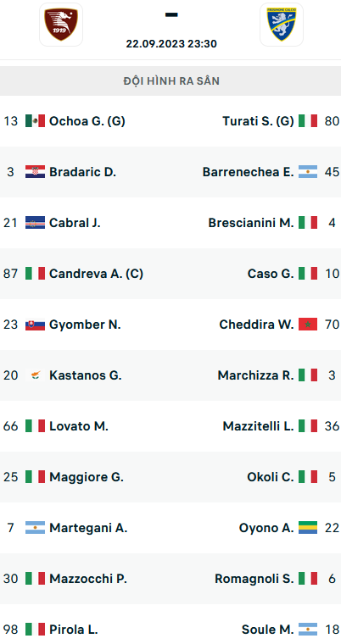Open the Salernitana team crest logo
Viewport: 341px width, 644px height.
(61, 25)
